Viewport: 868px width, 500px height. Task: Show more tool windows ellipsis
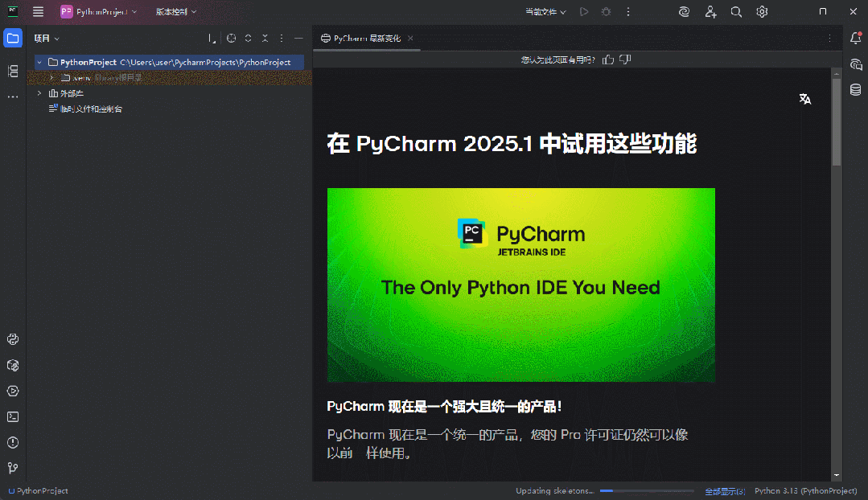(x=13, y=96)
